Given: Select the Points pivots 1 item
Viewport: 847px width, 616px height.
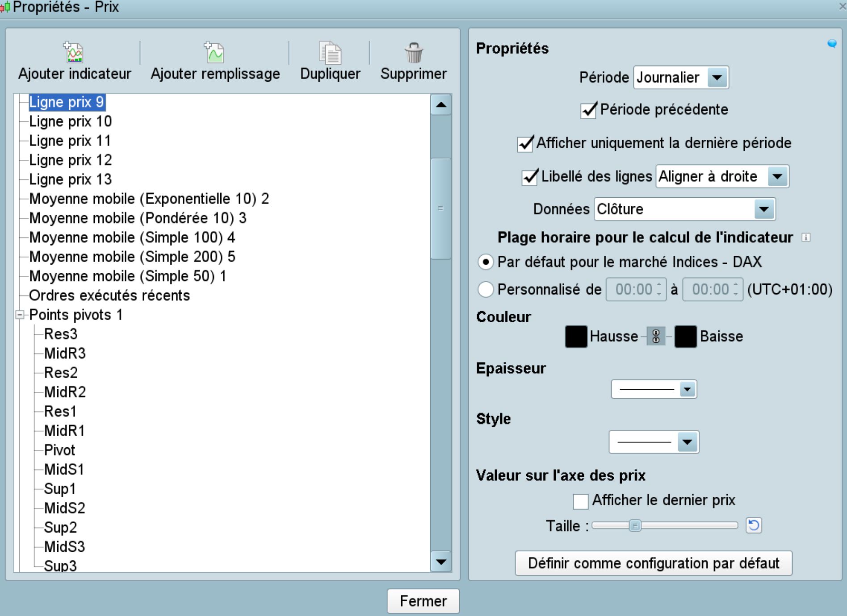Looking at the screenshot, I should point(76,315).
